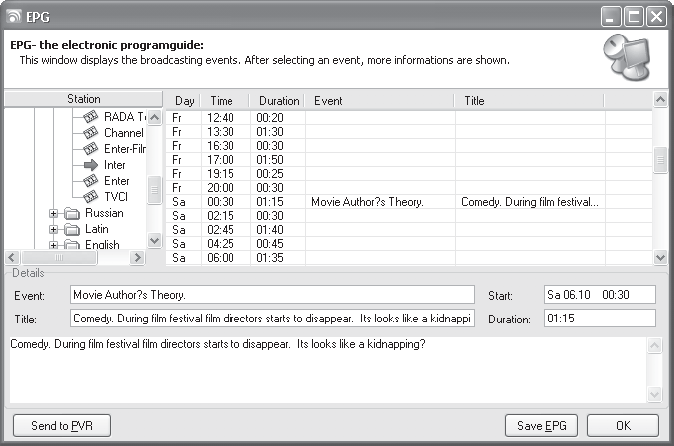Click the Save EPG button
The height and width of the screenshot is (446, 674).
[541, 425]
